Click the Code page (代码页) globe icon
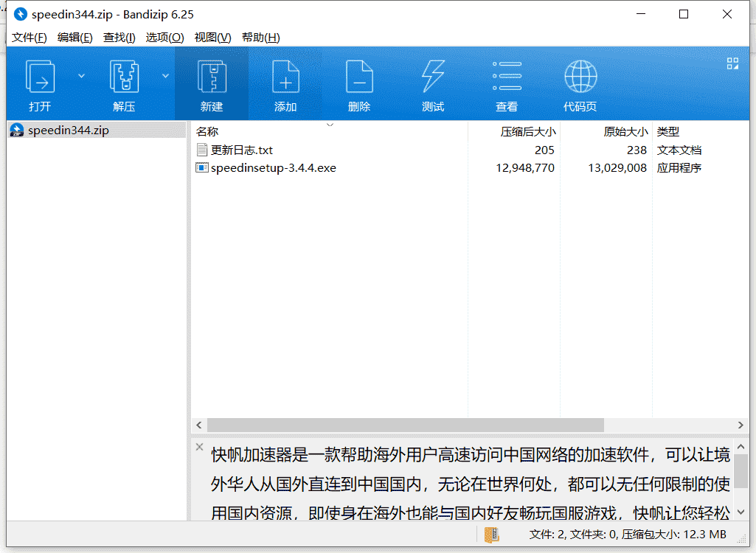 point(580,77)
